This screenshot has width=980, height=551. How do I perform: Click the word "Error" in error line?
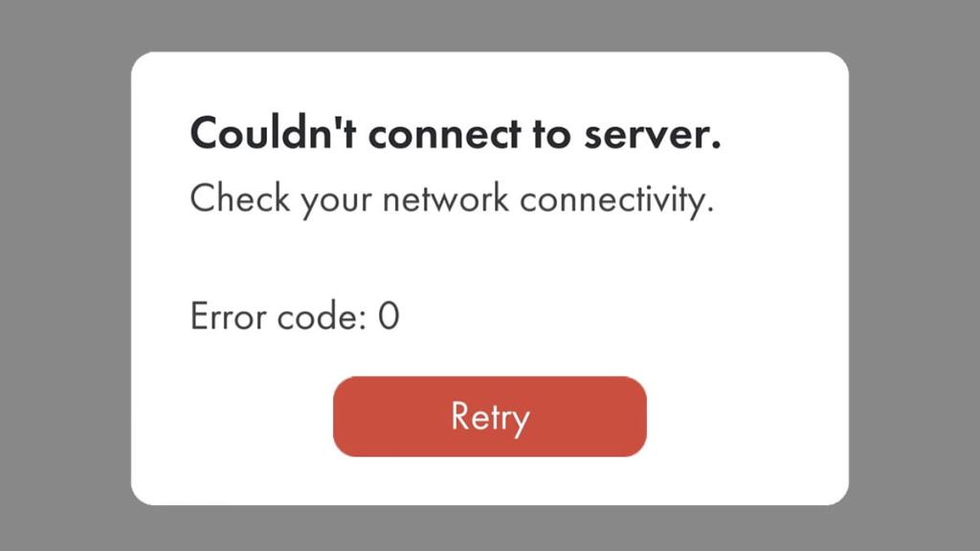click(228, 316)
